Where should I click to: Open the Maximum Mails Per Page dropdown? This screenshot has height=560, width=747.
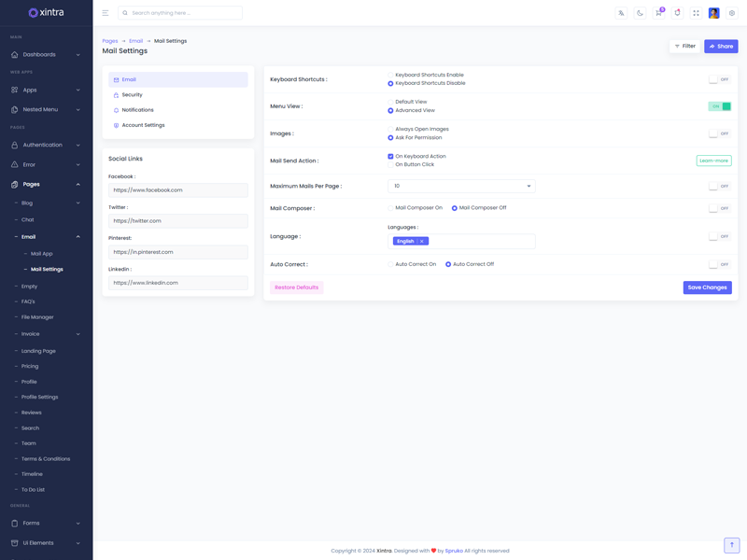(461, 186)
